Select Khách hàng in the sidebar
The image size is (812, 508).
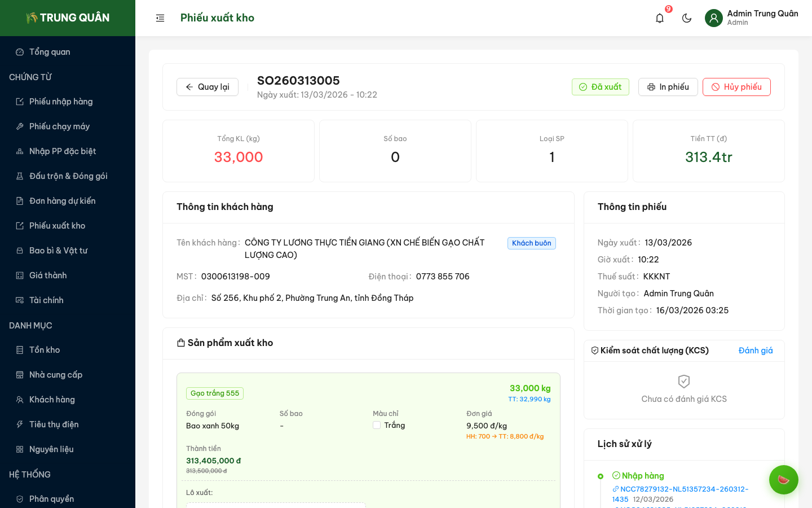pos(52,400)
